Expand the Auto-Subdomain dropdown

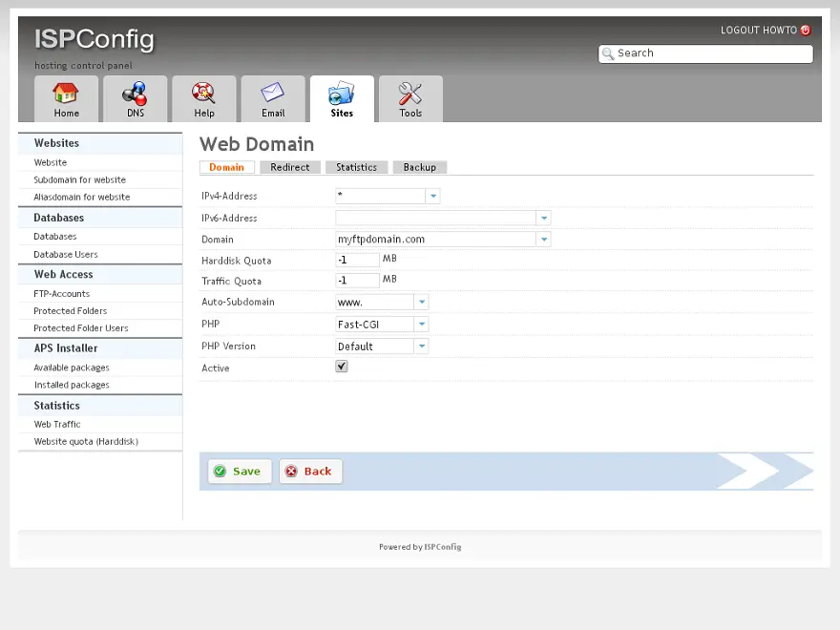coord(422,303)
